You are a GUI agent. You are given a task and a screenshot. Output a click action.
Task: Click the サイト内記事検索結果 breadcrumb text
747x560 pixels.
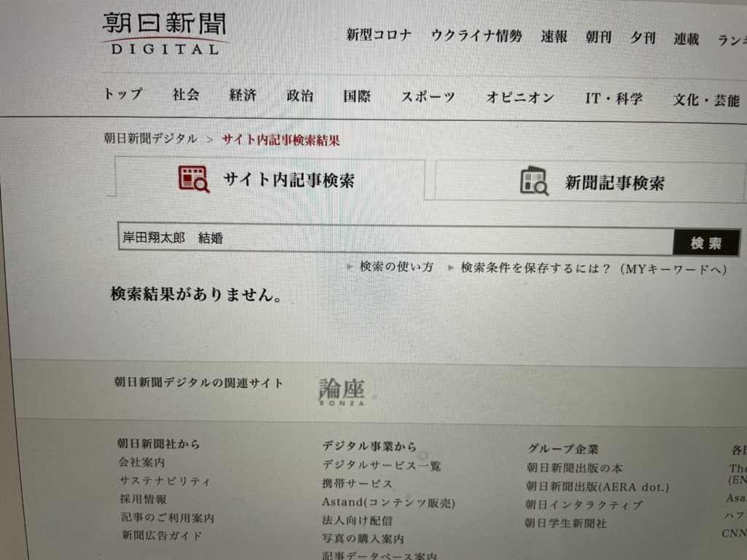281,140
